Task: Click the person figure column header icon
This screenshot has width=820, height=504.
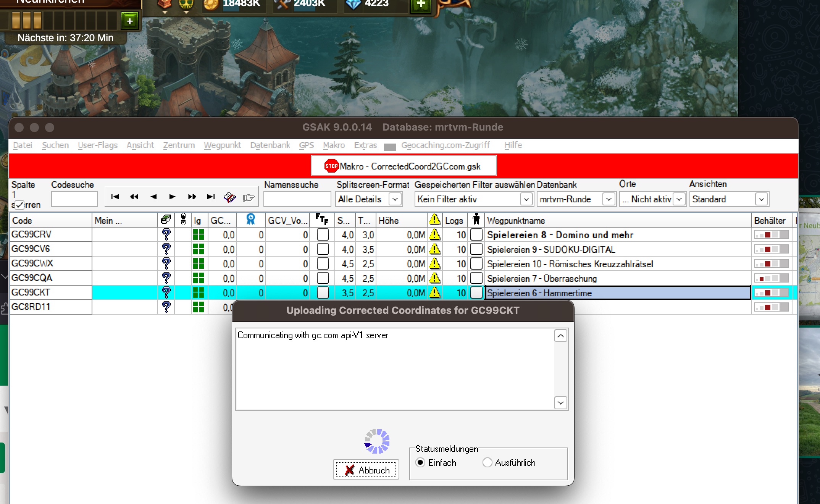Action: click(x=476, y=219)
